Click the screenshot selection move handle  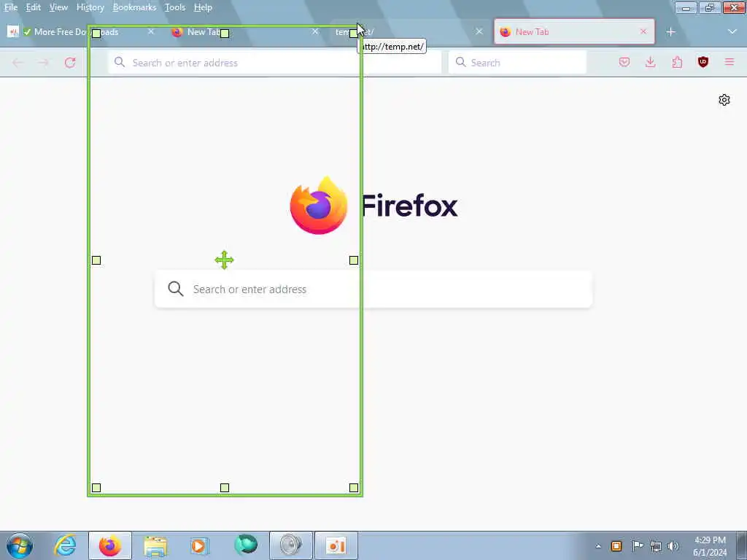(225, 260)
